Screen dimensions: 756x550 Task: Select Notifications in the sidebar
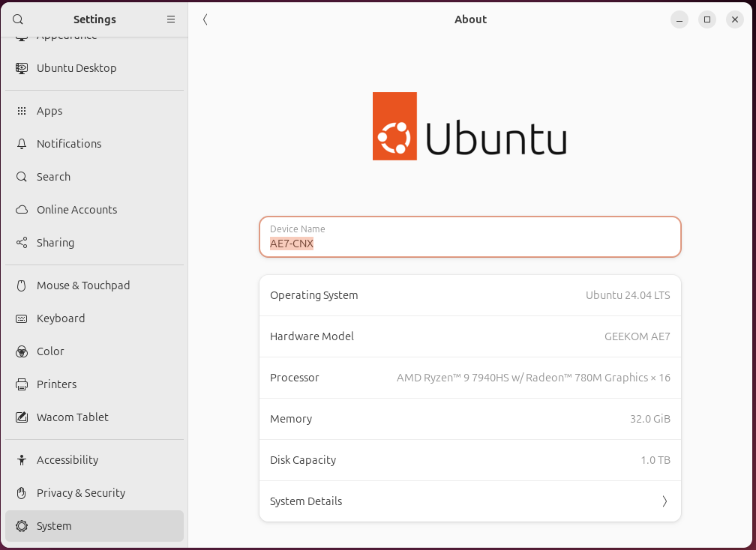(94, 144)
